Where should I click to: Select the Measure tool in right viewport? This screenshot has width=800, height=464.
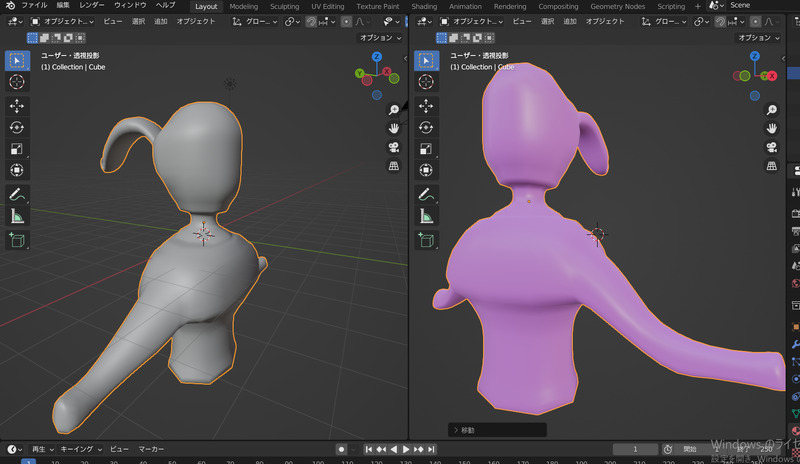click(425, 215)
